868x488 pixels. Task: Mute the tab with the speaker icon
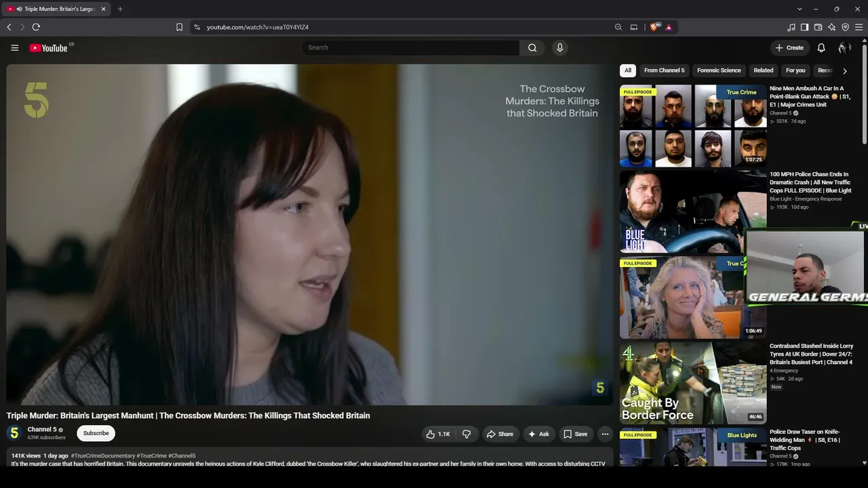click(x=19, y=9)
